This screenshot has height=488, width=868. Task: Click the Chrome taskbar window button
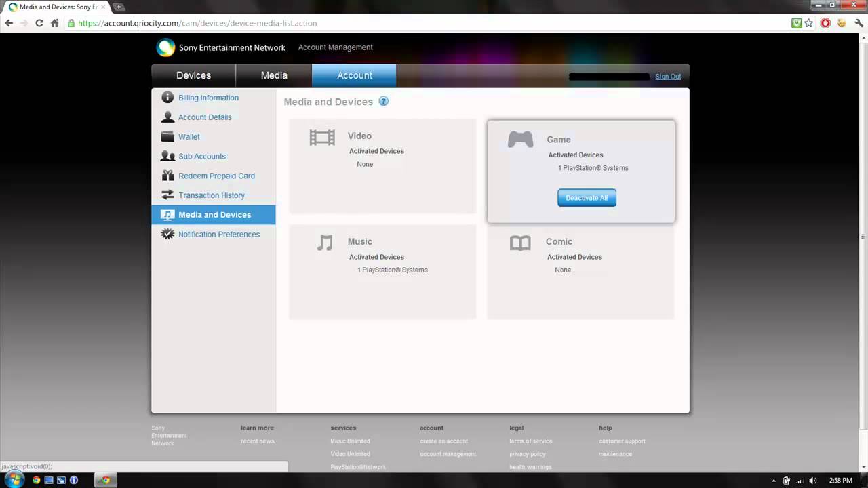tap(106, 480)
